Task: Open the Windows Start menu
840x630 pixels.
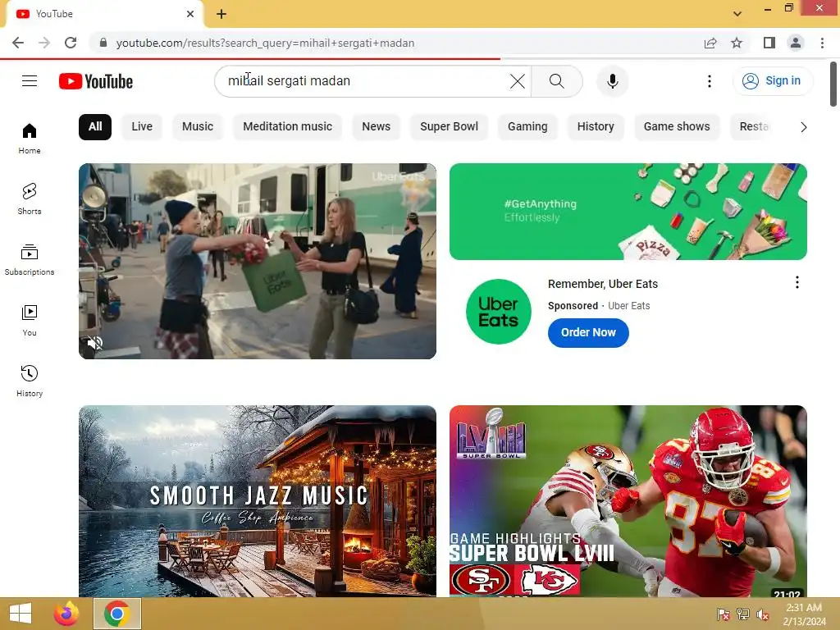Action: pyautogui.click(x=21, y=614)
